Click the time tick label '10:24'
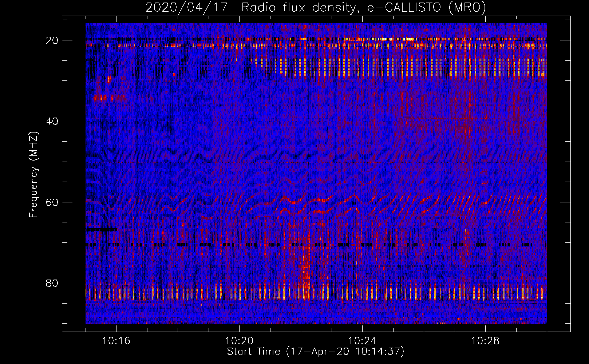This screenshot has height=364, width=589. (362, 341)
